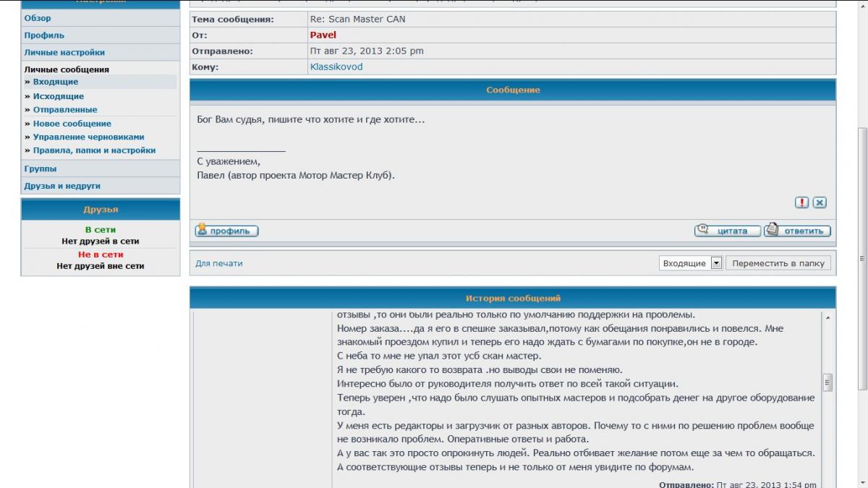The height and width of the screenshot is (488, 868).
Task: Click Переместить в папку button
Action: 778,263
